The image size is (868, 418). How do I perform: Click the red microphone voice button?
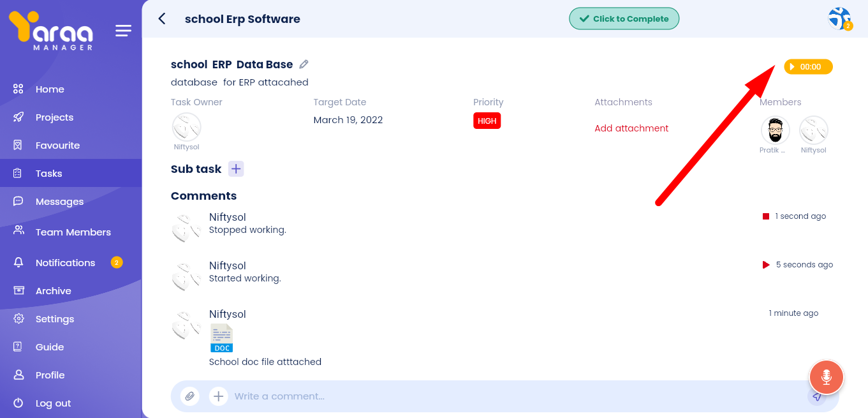tap(826, 377)
